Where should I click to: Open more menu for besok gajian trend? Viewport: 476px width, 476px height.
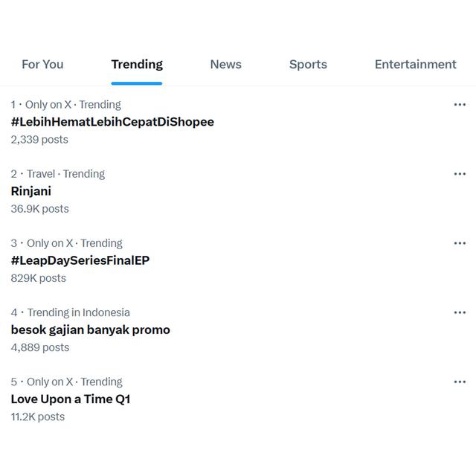[x=460, y=312]
